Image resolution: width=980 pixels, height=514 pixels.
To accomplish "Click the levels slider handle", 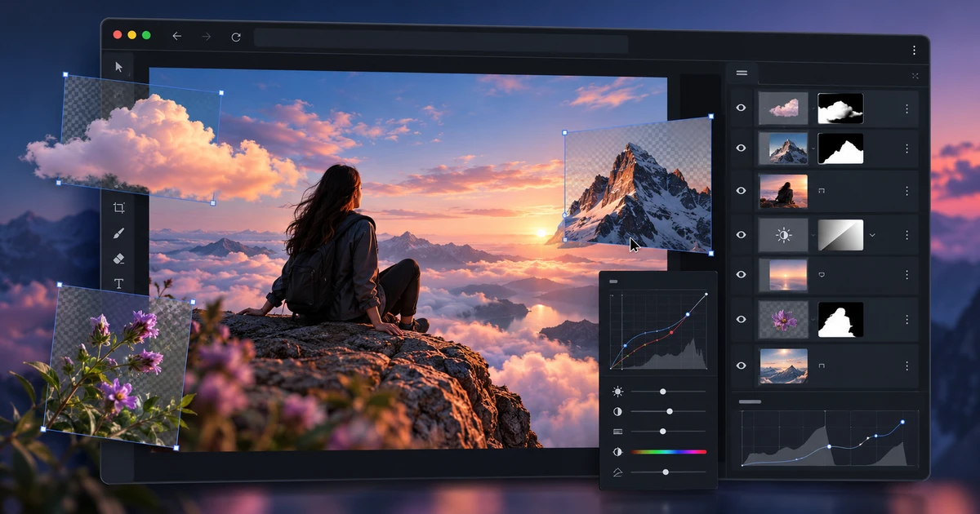I will tap(662, 431).
